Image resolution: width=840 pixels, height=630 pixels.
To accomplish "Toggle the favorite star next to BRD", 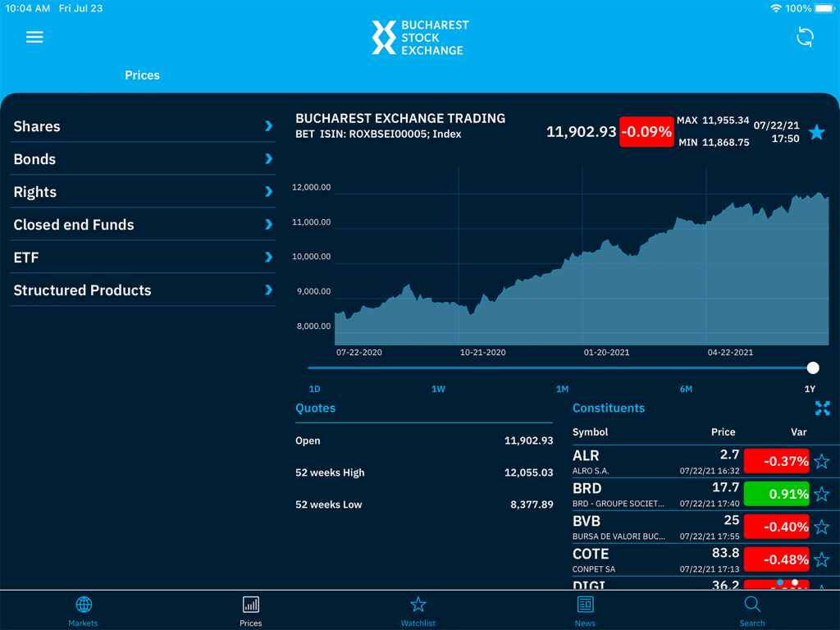I will 821,494.
